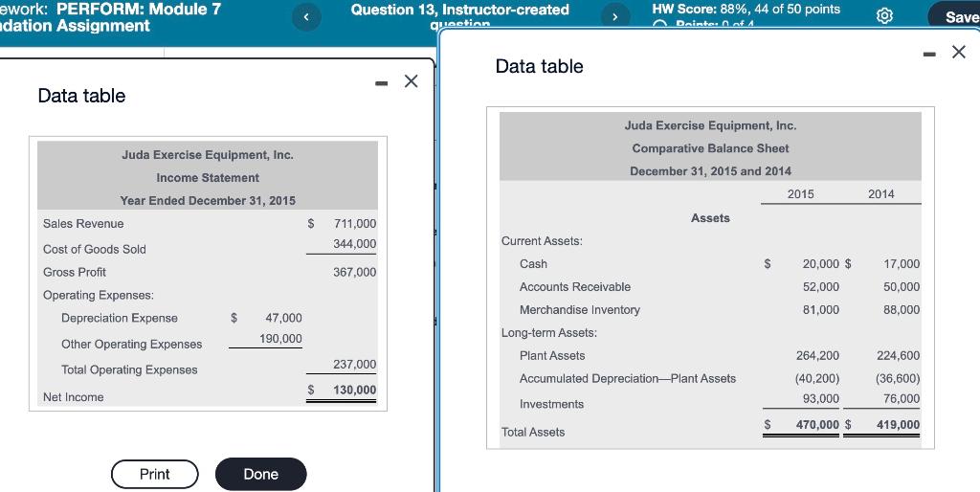Select 2015 Plant Assets value 264,200
The height and width of the screenshot is (492, 980).
point(818,356)
